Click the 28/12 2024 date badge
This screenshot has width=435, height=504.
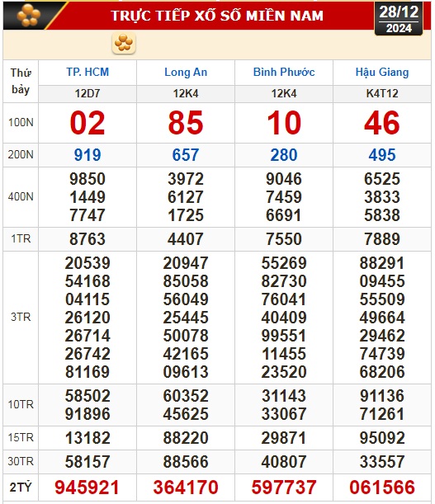[x=399, y=19]
